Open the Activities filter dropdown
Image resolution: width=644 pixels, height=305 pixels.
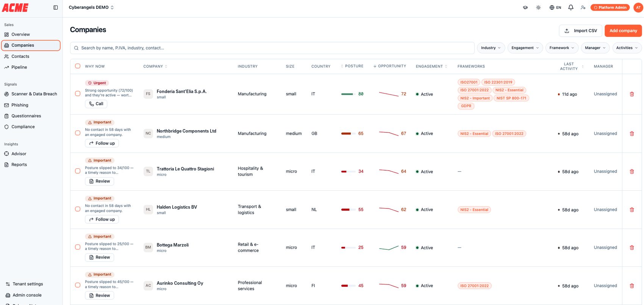[627, 48]
